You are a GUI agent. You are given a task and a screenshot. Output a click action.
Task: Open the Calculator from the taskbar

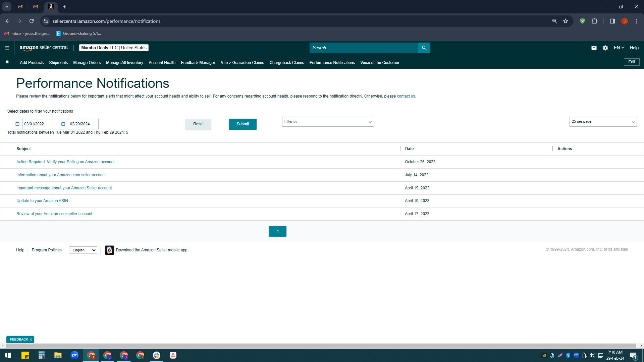coord(42,355)
